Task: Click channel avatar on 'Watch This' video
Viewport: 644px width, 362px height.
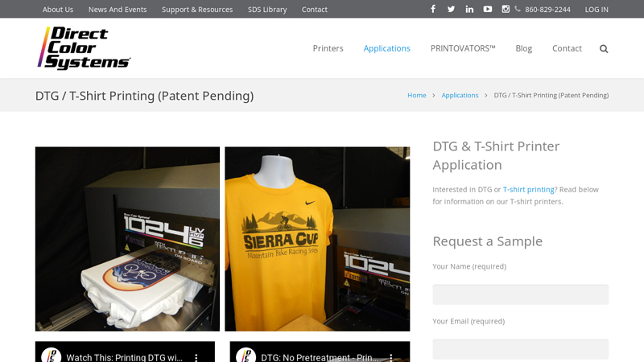Action: coord(52,356)
